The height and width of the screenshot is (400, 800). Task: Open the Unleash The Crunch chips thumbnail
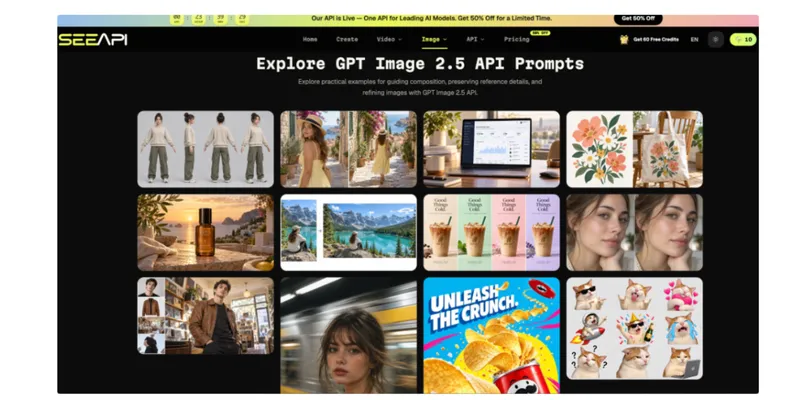click(x=491, y=335)
